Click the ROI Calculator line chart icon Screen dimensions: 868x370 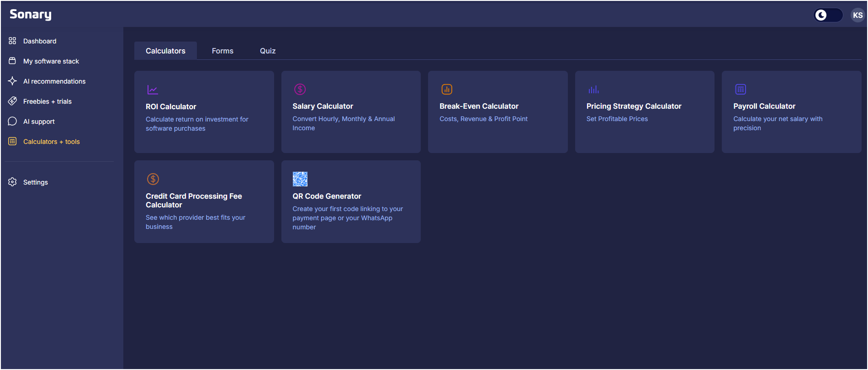(x=153, y=90)
